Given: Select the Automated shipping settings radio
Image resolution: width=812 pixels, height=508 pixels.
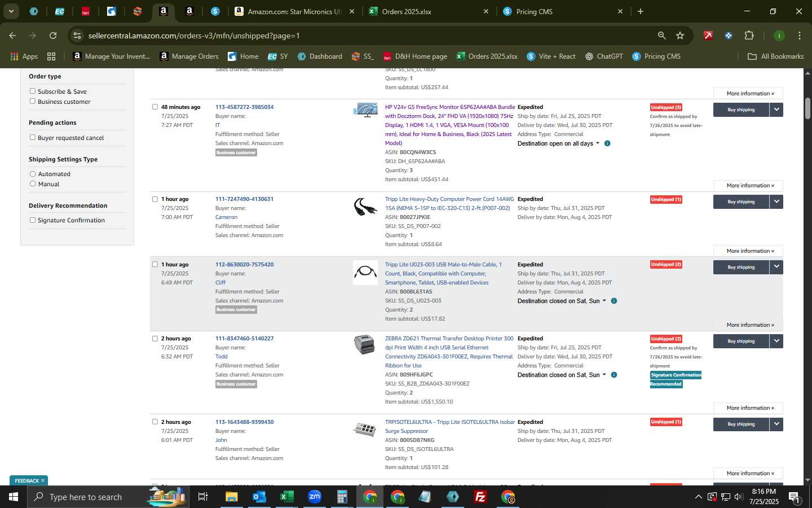Looking at the screenshot, I should (33, 174).
